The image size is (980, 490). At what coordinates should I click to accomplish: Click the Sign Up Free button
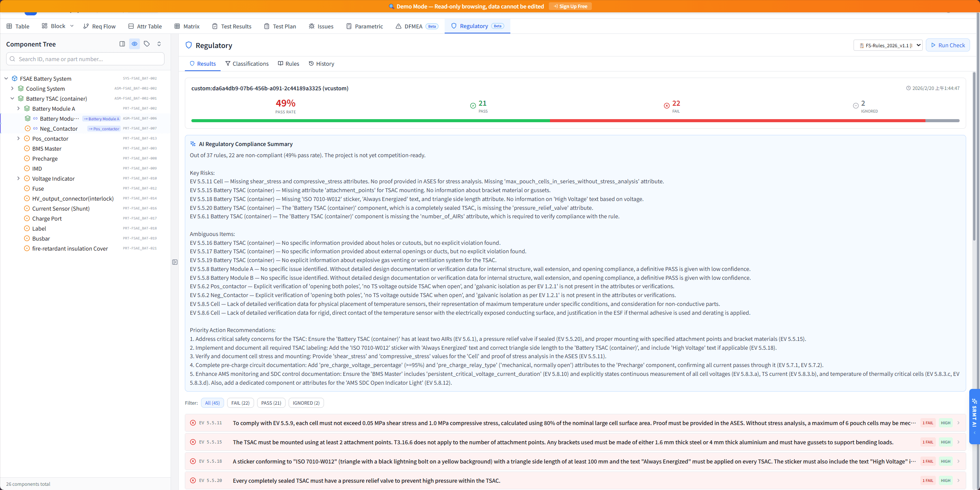point(570,6)
